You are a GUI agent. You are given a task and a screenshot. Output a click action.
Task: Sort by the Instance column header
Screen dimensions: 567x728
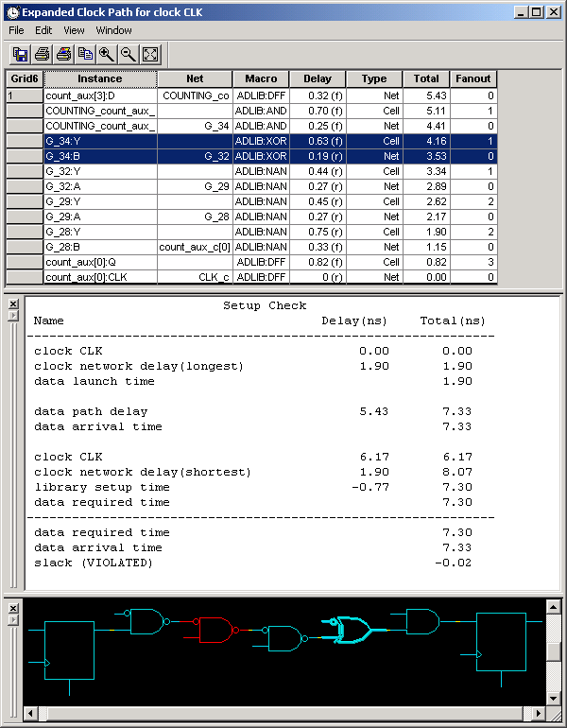[100, 78]
